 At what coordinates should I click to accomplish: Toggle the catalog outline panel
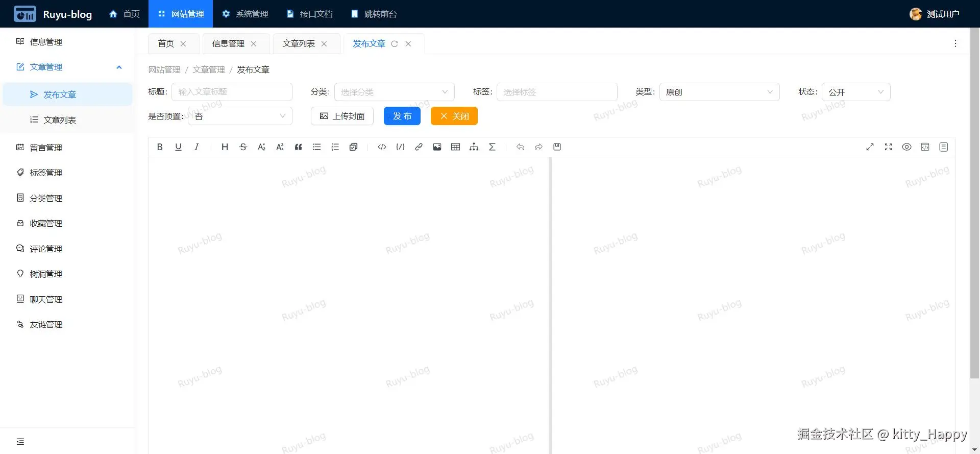[943, 147]
